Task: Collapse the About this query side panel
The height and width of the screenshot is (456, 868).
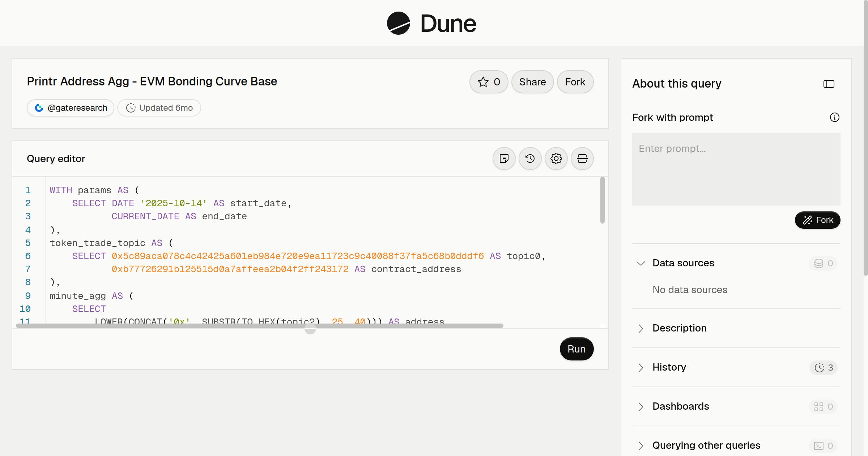Action: coord(829,84)
